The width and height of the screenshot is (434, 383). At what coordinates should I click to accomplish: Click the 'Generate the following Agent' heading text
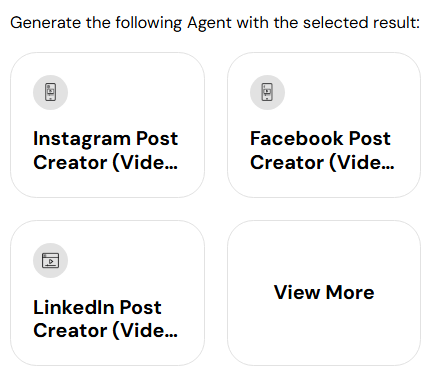[x=121, y=23]
